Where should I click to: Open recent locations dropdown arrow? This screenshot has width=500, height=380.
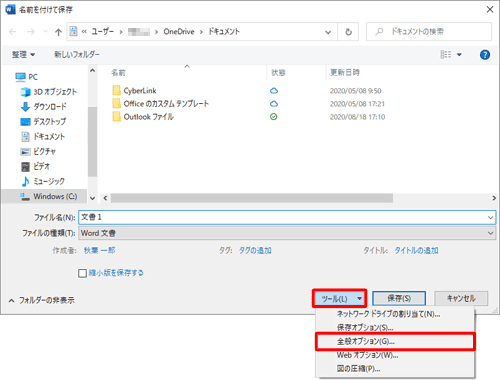[46, 32]
